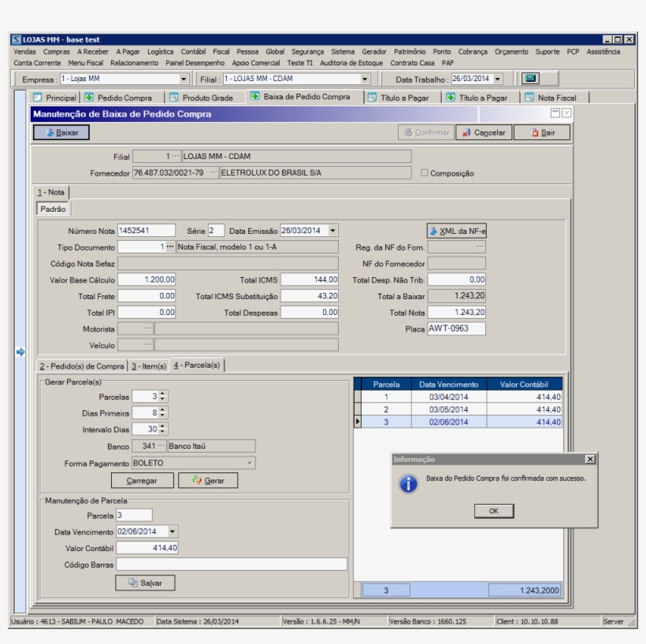The image size is (646, 644).
Task: Open the Forma Pagamento BOLETO dropdown
Action: pos(251,464)
